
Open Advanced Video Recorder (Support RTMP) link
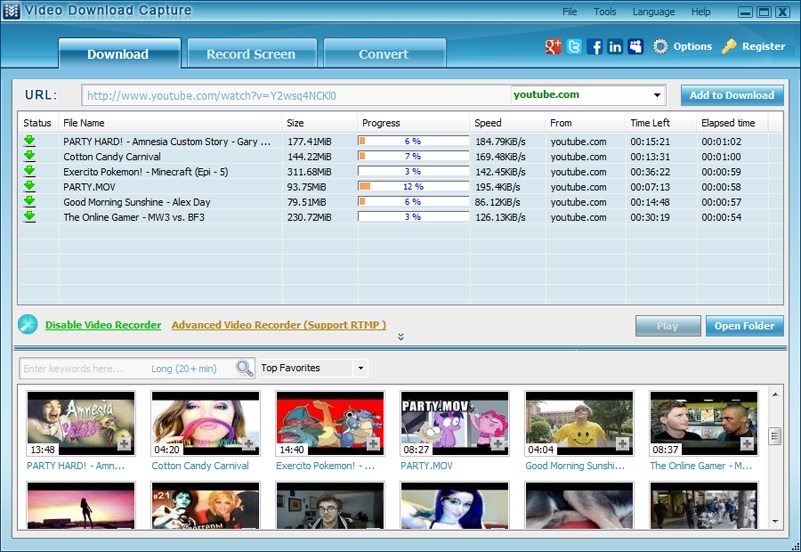point(279,325)
